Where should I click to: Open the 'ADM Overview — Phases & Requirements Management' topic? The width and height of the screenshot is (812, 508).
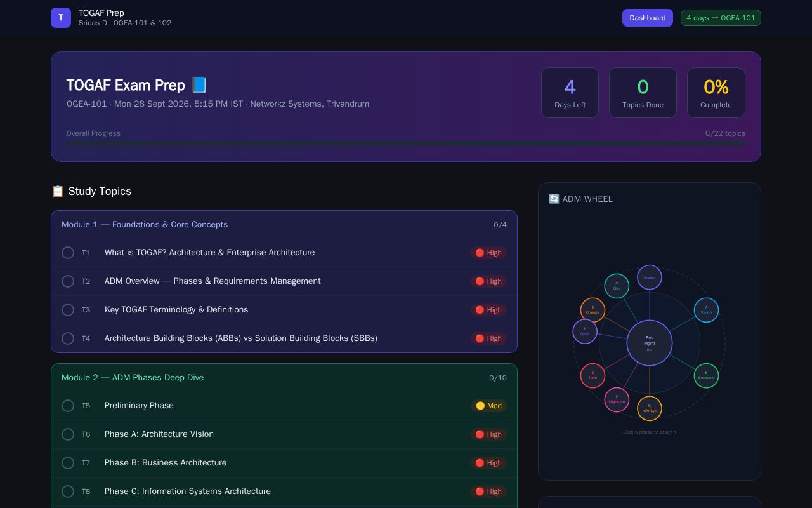pyautogui.click(x=213, y=281)
